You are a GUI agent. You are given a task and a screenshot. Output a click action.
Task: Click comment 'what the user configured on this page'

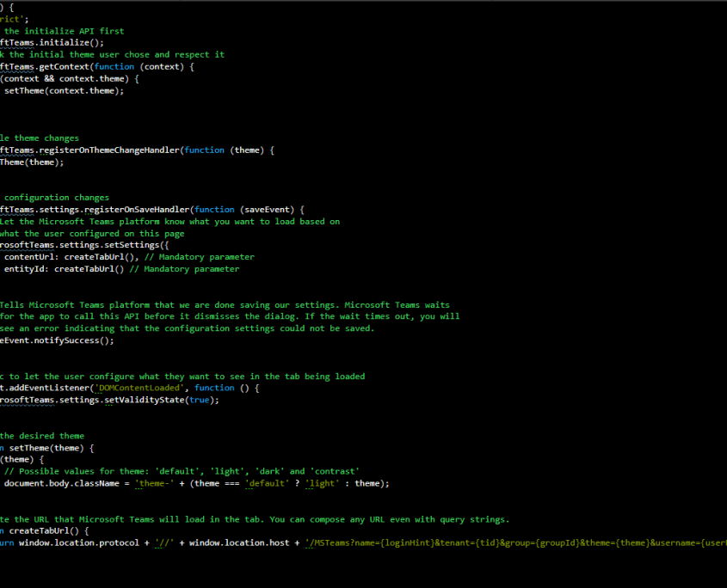(x=92, y=234)
